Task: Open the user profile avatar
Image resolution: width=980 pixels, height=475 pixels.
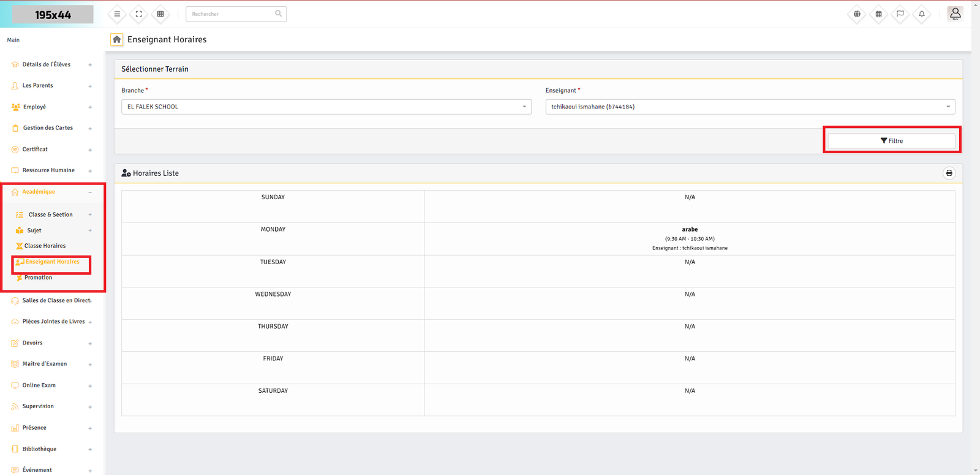Action: (955, 13)
